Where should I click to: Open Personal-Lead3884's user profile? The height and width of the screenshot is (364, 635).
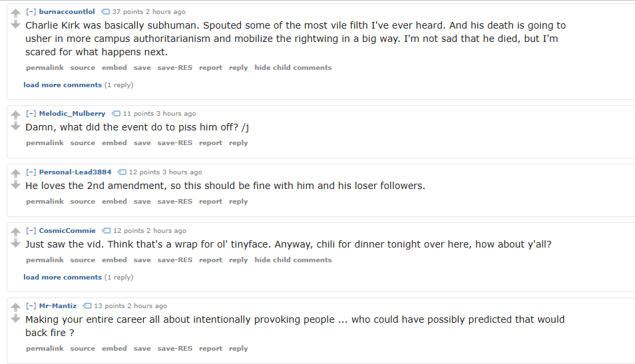pos(75,172)
